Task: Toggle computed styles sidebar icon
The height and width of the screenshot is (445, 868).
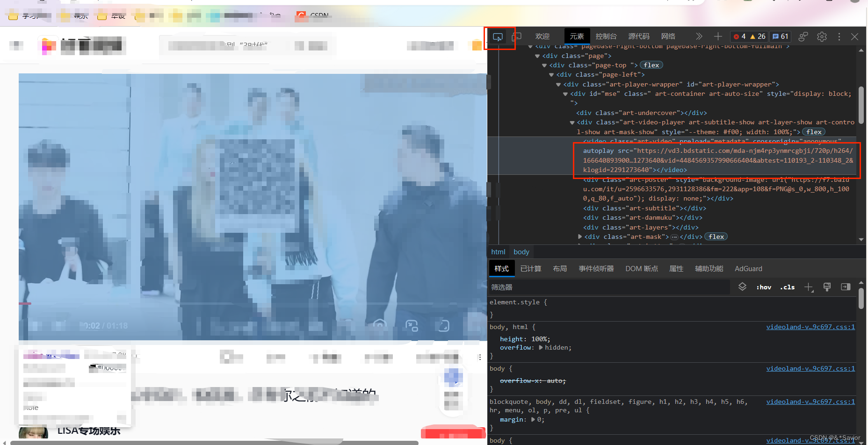Action: (846, 287)
